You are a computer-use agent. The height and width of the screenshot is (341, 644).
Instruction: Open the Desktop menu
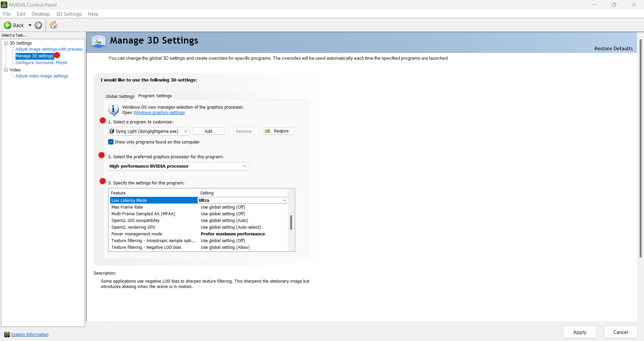tap(41, 14)
